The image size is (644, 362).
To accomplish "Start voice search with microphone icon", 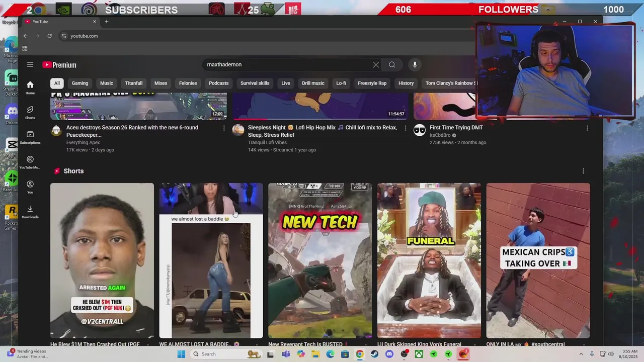I will (415, 64).
